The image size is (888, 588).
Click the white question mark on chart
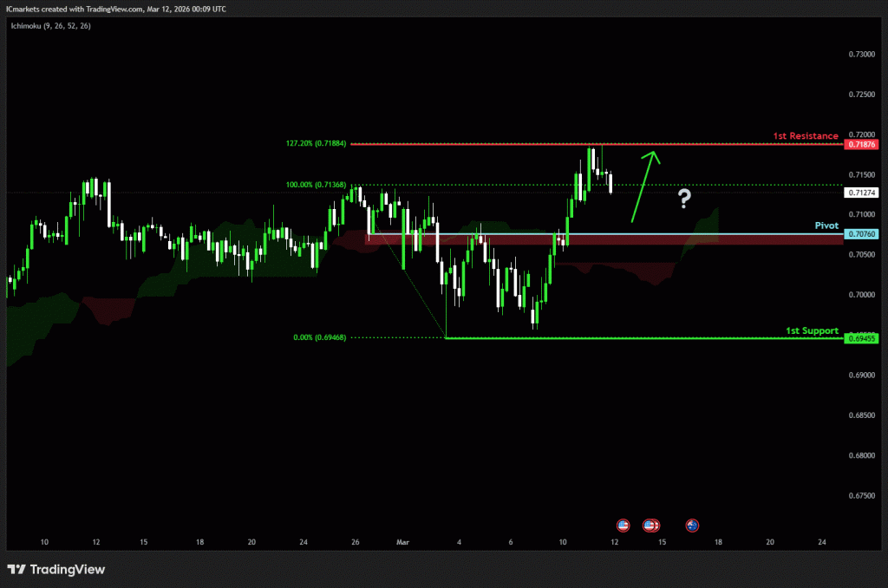(x=684, y=199)
